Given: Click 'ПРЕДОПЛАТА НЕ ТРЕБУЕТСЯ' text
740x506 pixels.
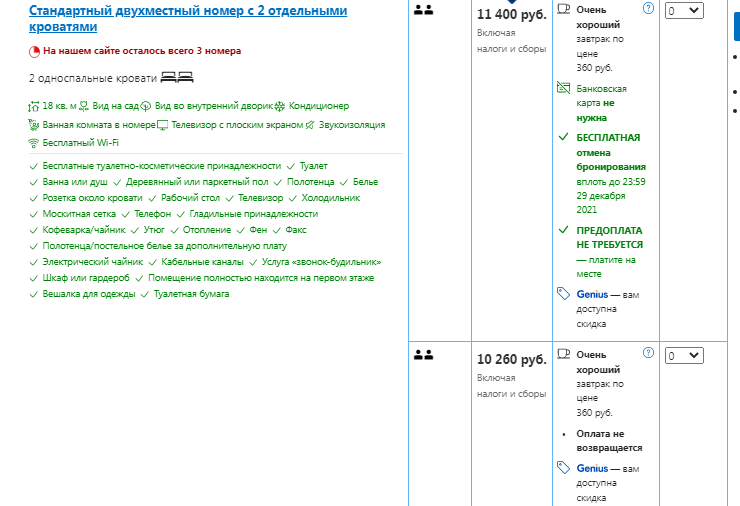Looking at the screenshot, I should point(610,238).
